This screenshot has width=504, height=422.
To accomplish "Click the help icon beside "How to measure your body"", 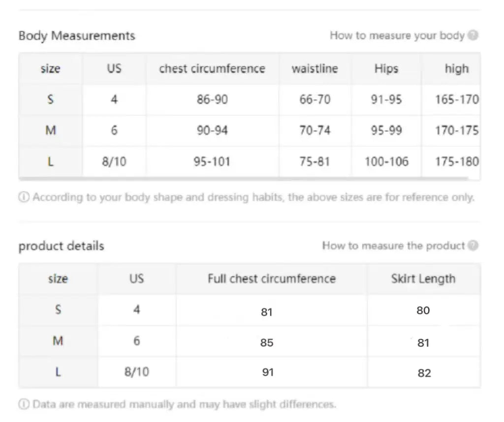I will coord(473,35).
